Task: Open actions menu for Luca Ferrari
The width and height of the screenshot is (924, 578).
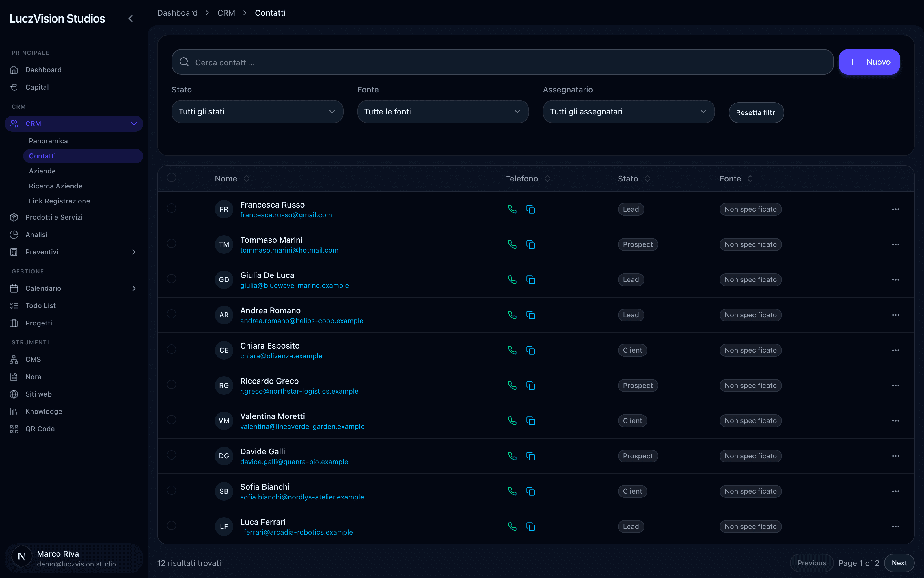Action: click(x=895, y=526)
